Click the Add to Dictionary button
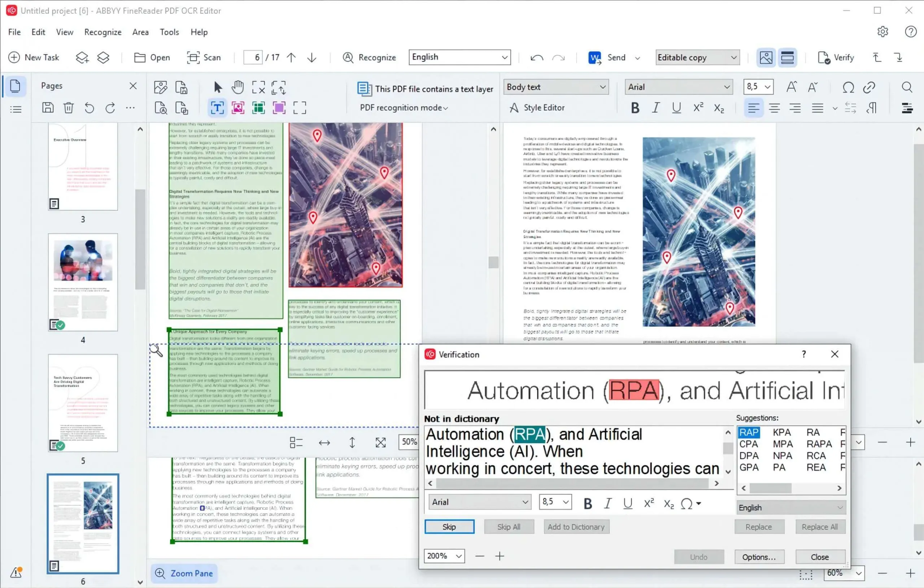Screen dimensions: 924x588 [576, 526]
